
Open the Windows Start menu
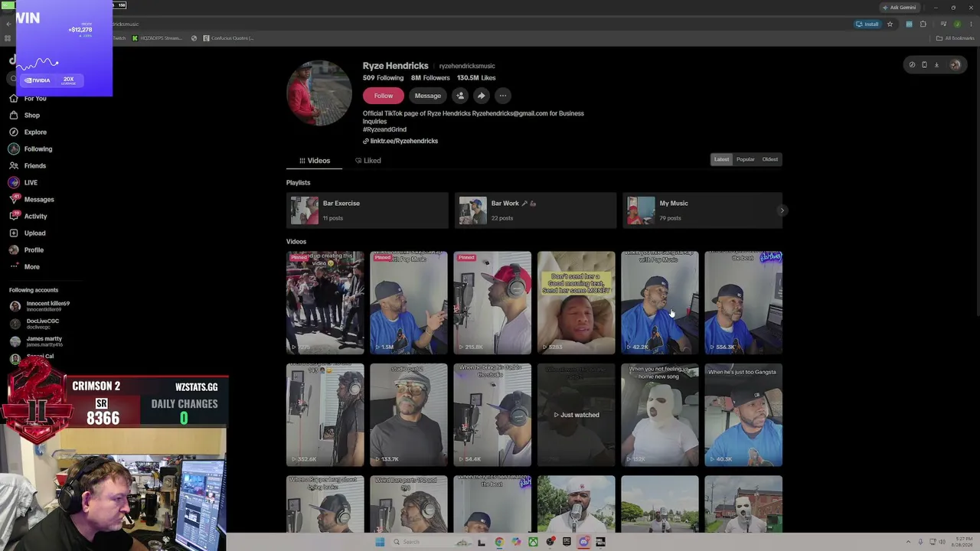(x=380, y=542)
